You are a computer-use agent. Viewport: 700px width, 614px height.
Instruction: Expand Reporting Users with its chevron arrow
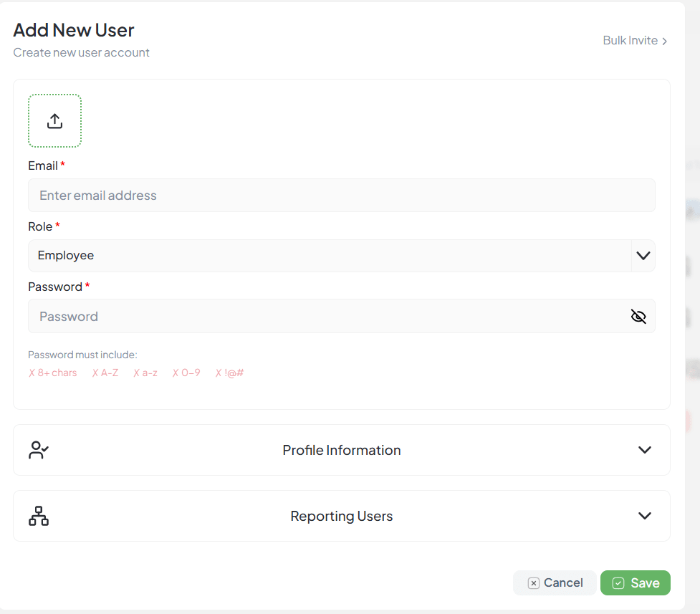click(x=644, y=516)
